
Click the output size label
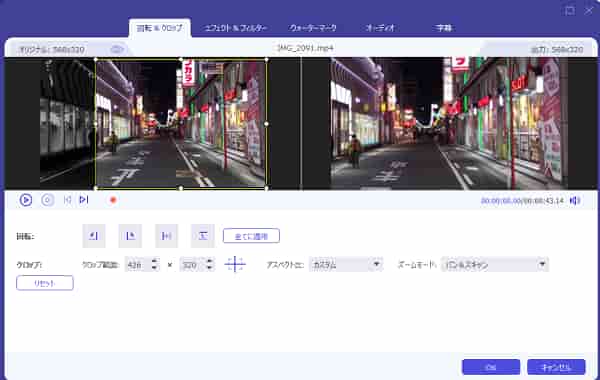click(x=557, y=49)
